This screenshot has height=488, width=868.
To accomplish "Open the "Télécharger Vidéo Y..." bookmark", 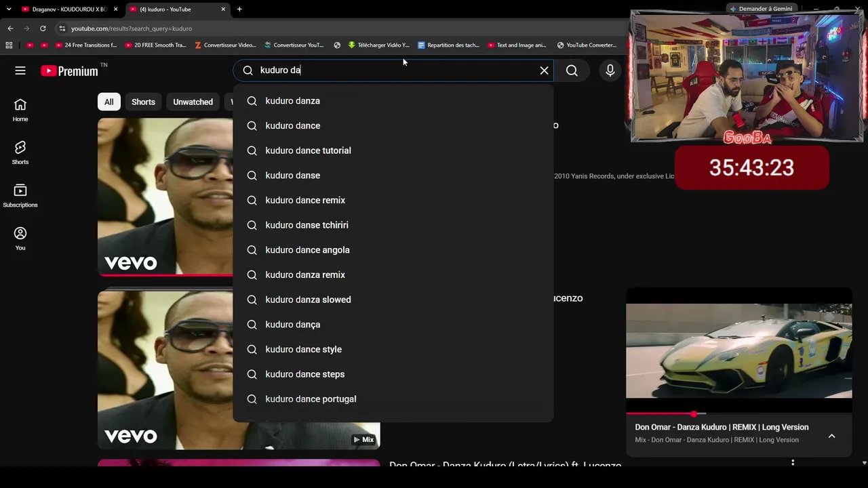I will [378, 45].
